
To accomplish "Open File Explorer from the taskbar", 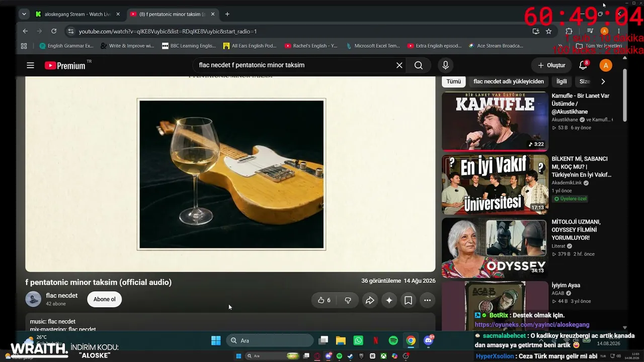I will [341, 340].
